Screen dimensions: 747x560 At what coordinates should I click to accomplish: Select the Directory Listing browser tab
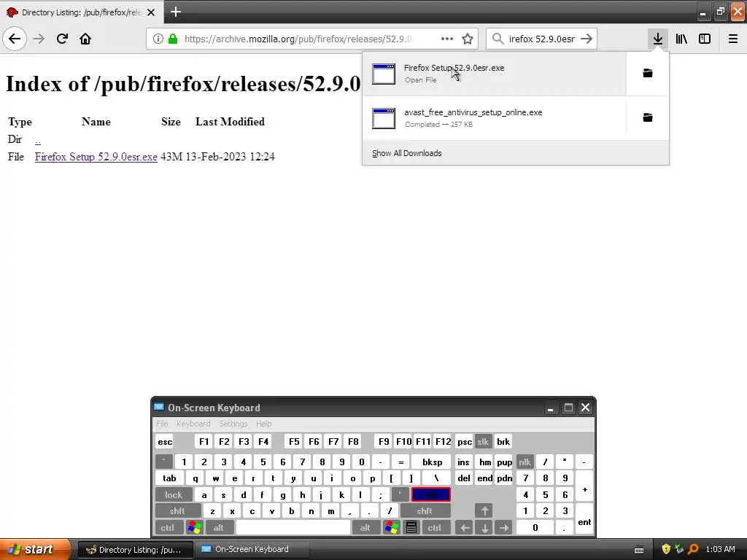[82, 12]
